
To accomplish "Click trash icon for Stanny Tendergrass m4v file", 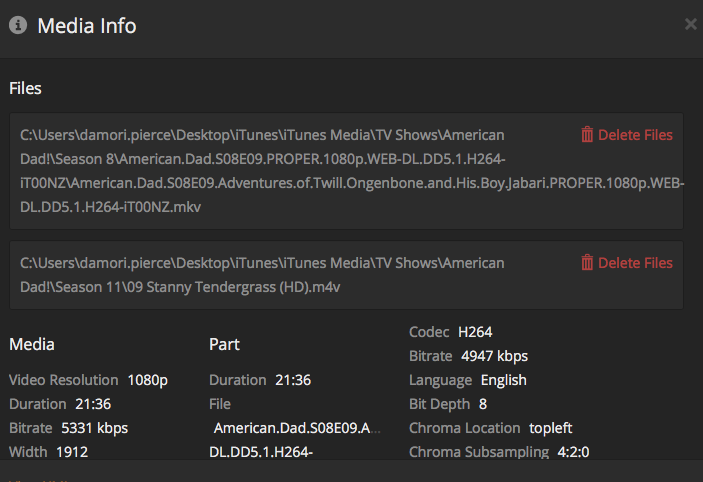I will click(x=587, y=263).
